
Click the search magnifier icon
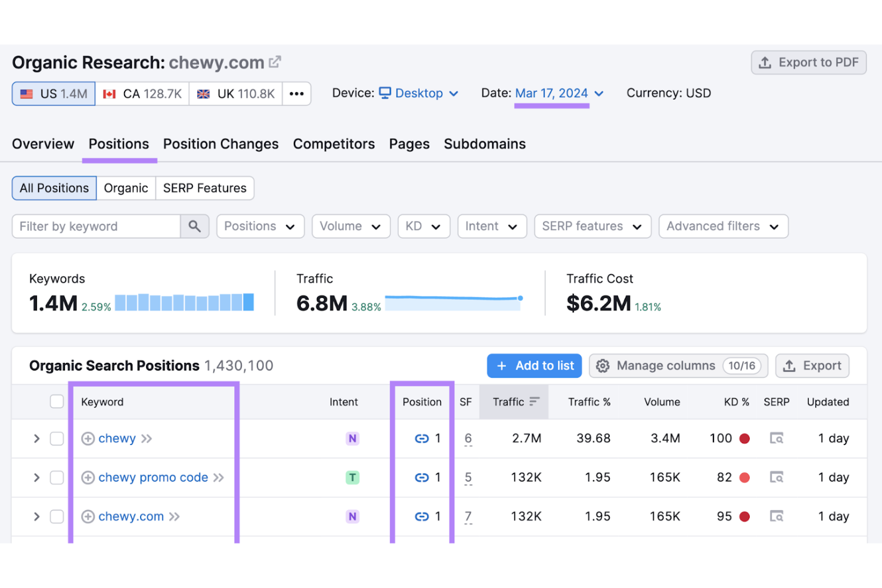coord(195,226)
